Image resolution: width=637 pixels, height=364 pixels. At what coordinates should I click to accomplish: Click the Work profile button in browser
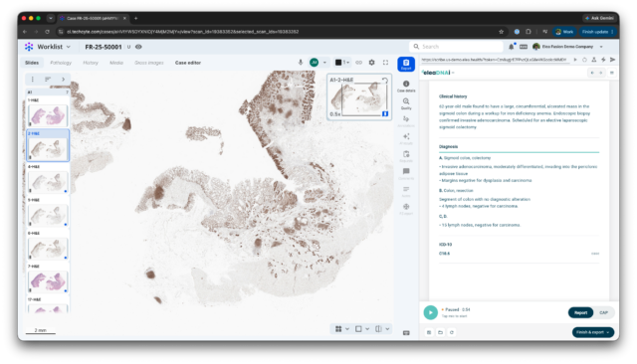[x=564, y=32]
